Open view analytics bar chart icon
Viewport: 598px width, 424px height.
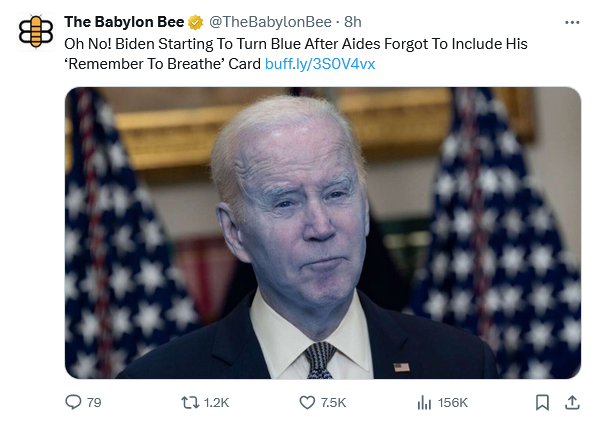(424, 403)
